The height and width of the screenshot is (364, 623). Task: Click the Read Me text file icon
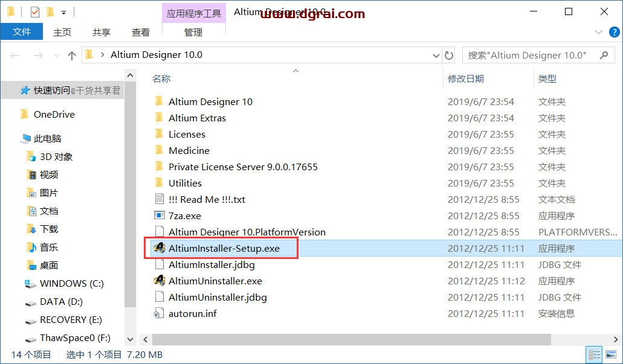click(159, 199)
